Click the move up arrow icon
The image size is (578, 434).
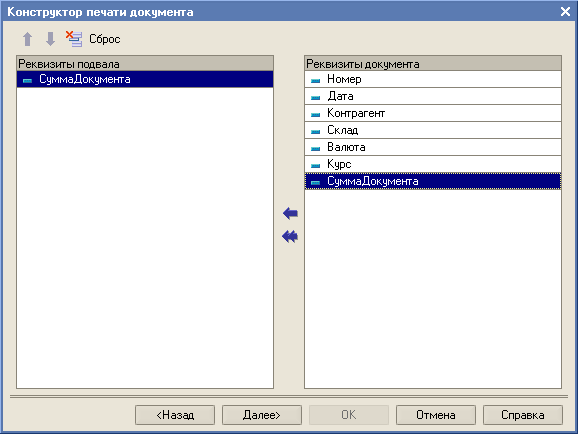pos(28,39)
